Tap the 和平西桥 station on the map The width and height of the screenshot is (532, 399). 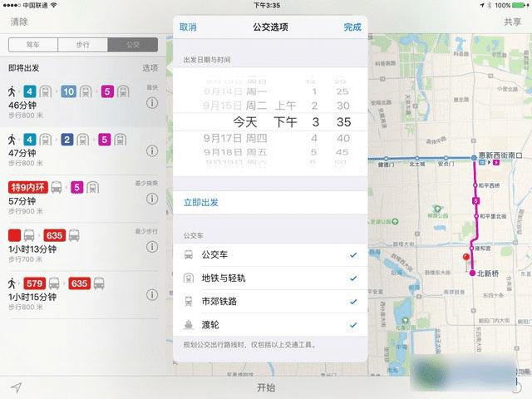pos(475,185)
